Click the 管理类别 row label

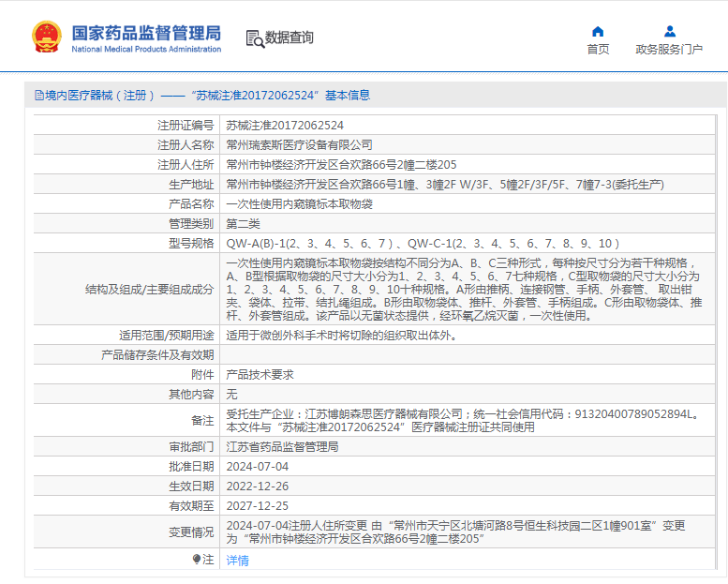[x=191, y=224]
